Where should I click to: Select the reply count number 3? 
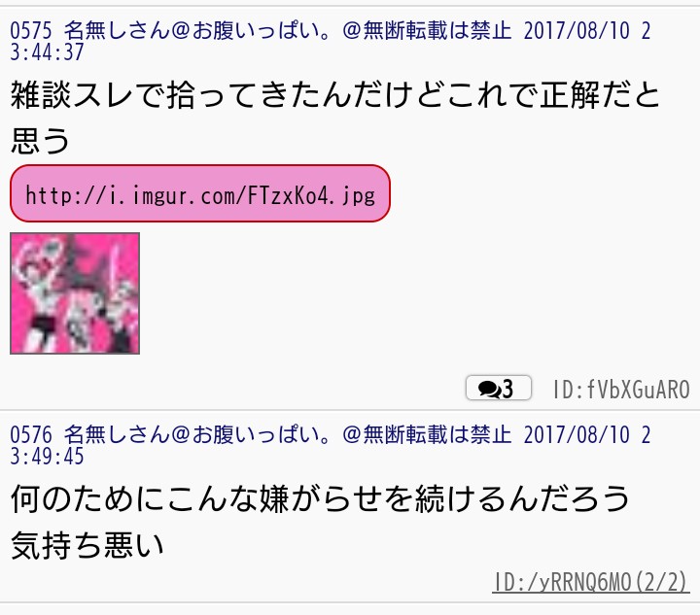(507, 389)
